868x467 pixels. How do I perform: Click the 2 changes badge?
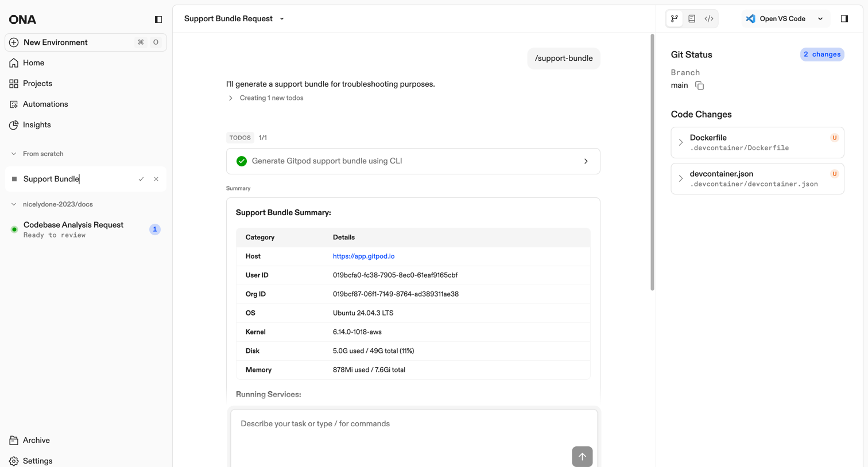point(822,55)
